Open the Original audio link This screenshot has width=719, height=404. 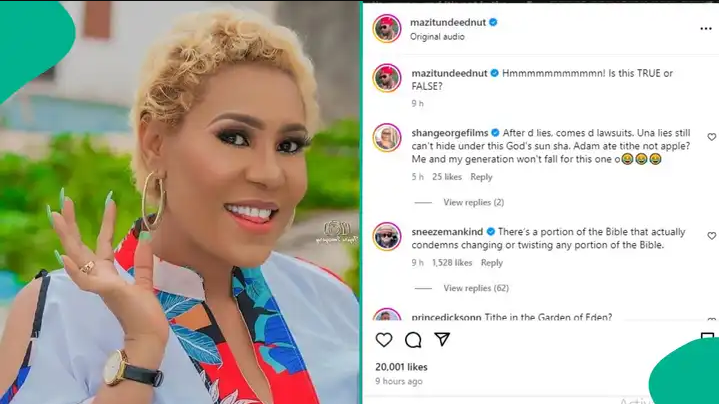[x=437, y=37]
